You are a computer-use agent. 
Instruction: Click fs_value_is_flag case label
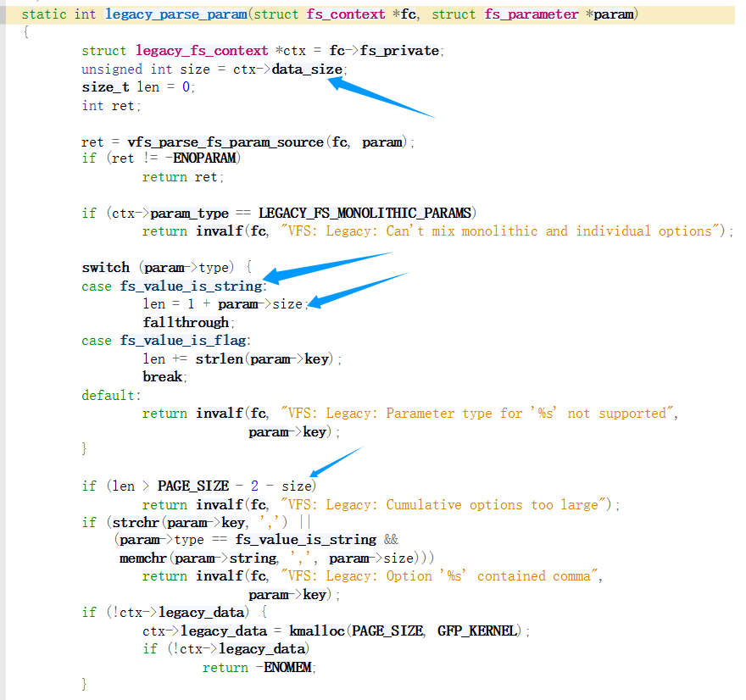(x=183, y=341)
